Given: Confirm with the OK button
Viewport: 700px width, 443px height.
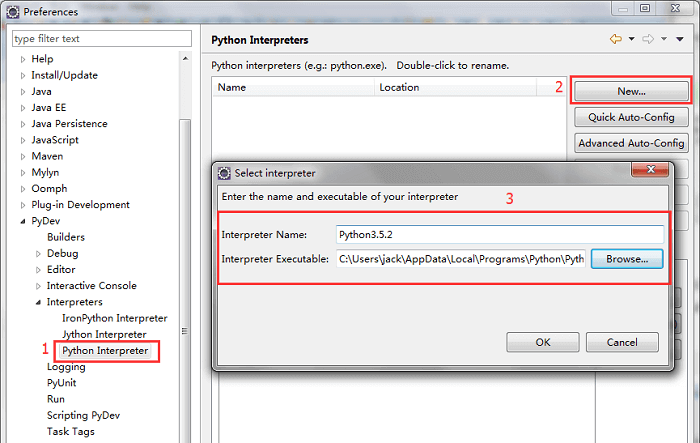Looking at the screenshot, I should pyautogui.click(x=542, y=342).
